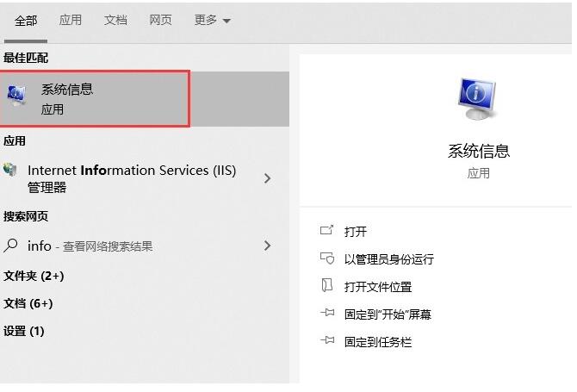The image size is (577, 392).
Task: Select 固定到任务栏
Action: (x=378, y=342)
